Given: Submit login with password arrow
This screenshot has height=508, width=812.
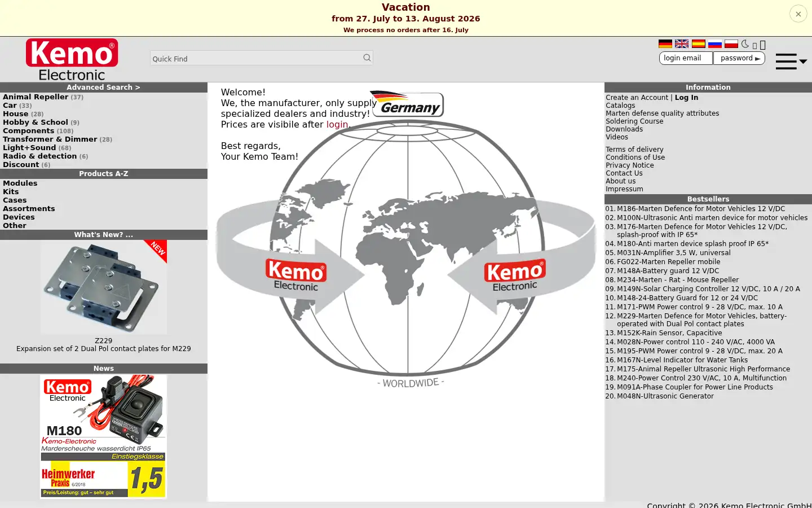Looking at the screenshot, I should 757,58.
